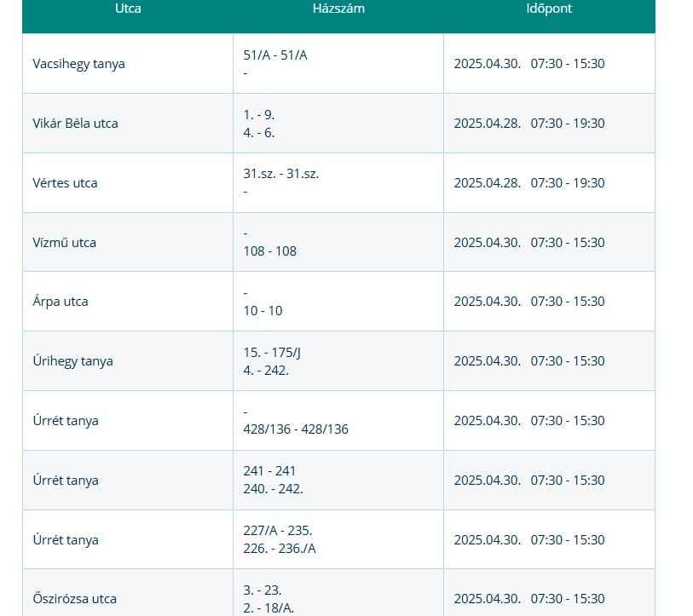Select the Őszirózsa utca cell
Image resolution: width=693 pixels, height=616 pixels.
pos(74,599)
